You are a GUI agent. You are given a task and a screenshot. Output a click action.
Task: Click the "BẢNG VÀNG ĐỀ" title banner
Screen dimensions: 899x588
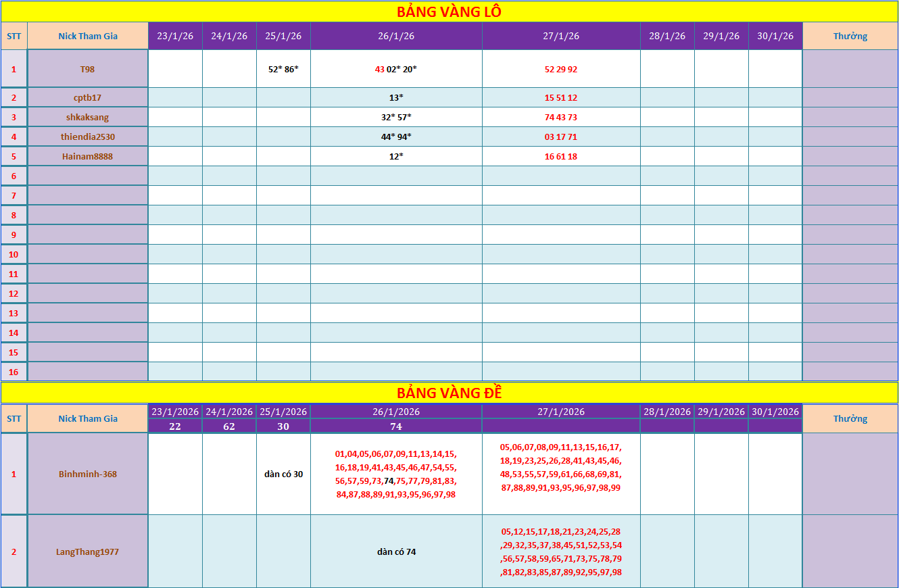pos(449,393)
